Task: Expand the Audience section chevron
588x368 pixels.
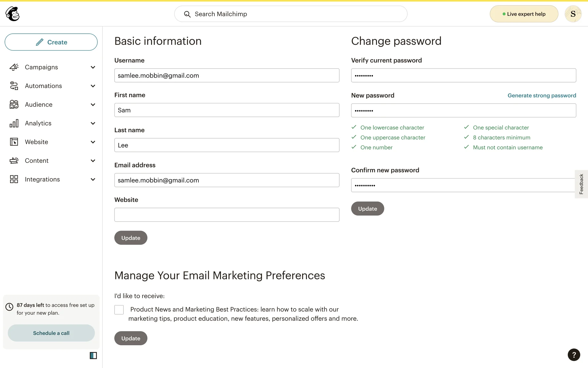Action: [93, 105]
